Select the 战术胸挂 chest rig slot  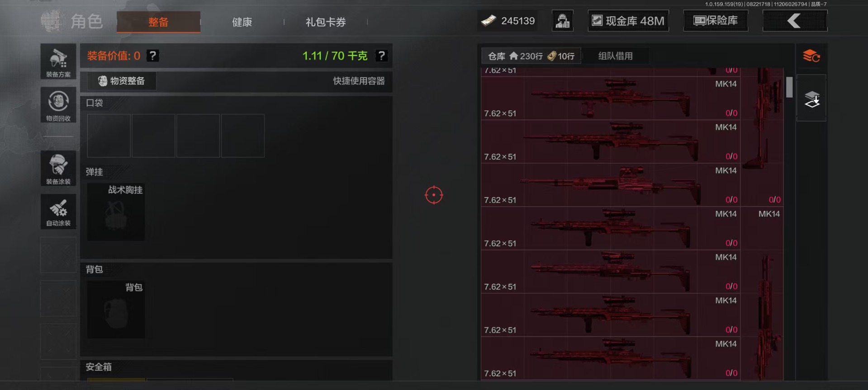(116, 211)
